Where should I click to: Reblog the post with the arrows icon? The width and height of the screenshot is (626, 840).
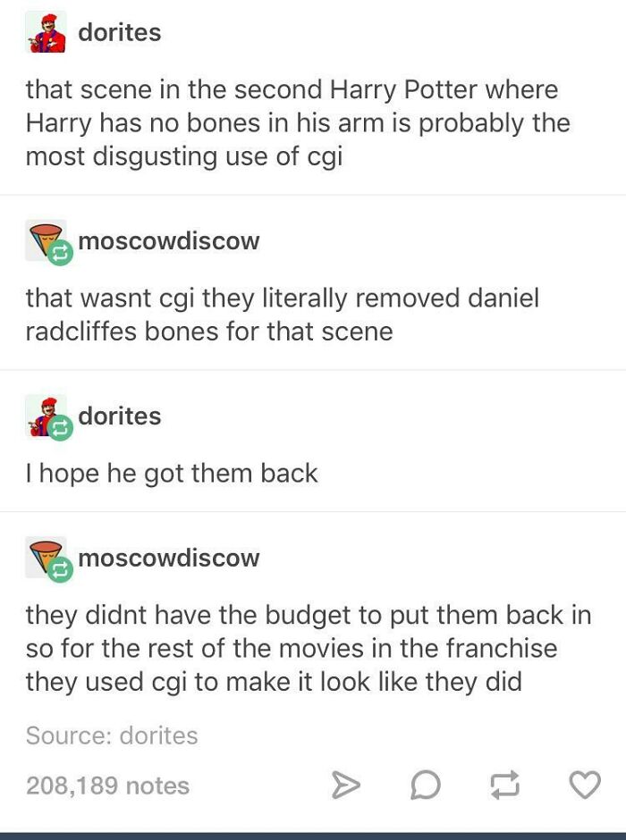coord(505,785)
